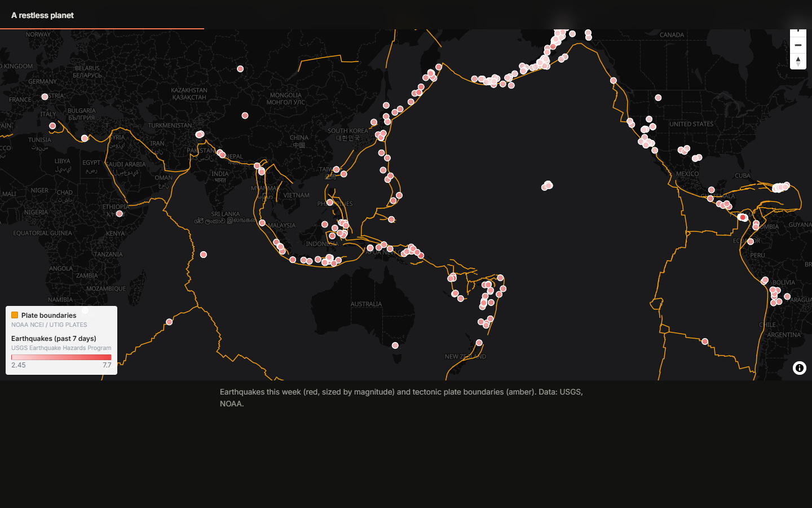Reset map bearing with compass button

point(798,61)
